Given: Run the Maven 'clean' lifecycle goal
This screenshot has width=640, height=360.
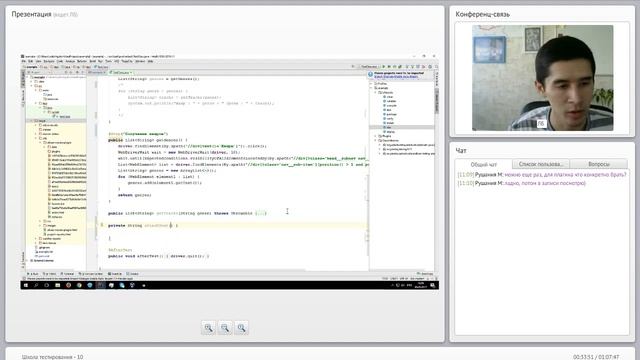Looking at the screenshot, I should 389,97.
